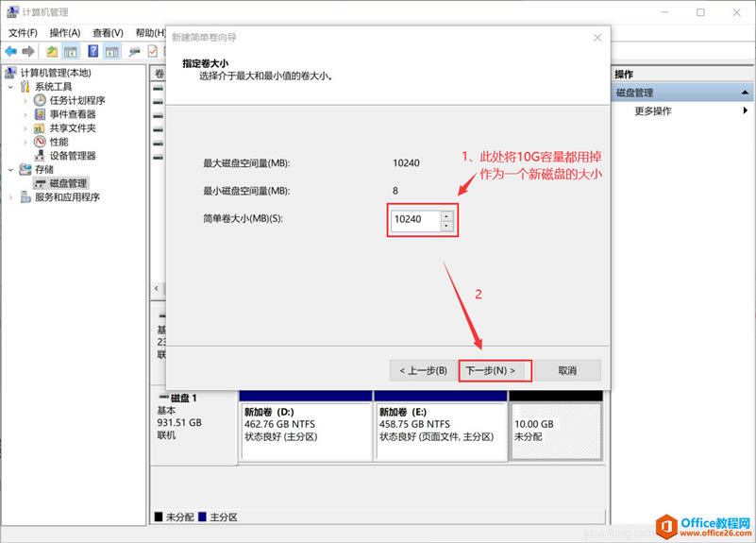
Task: Click the 计算机管理 title bar app icon
Action: pyautogui.click(x=12, y=12)
